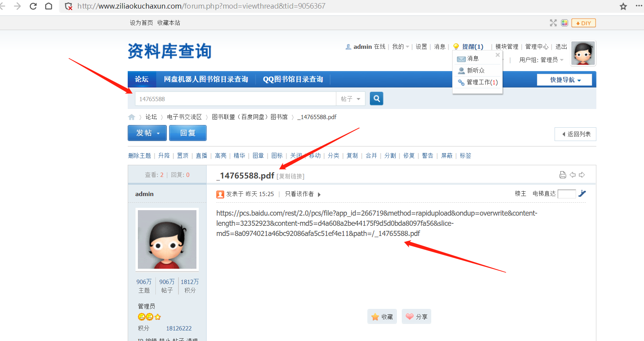
Task: Click 标签 moderation link
Action: click(466, 155)
